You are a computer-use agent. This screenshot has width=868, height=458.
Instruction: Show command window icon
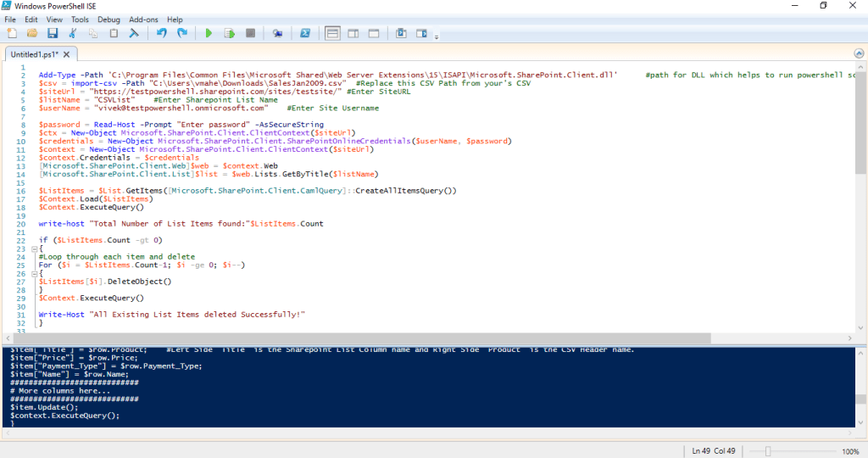(401, 33)
